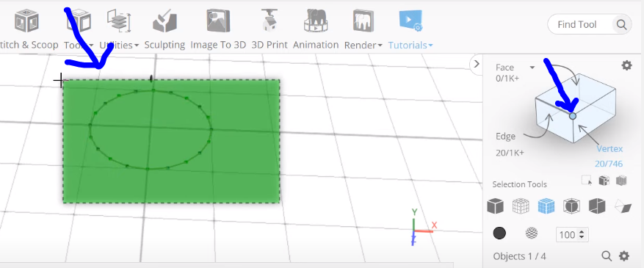Choose the blue grid cube tool
Image resolution: width=644 pixels, height=268 pixels.
[x=546, y=206]
